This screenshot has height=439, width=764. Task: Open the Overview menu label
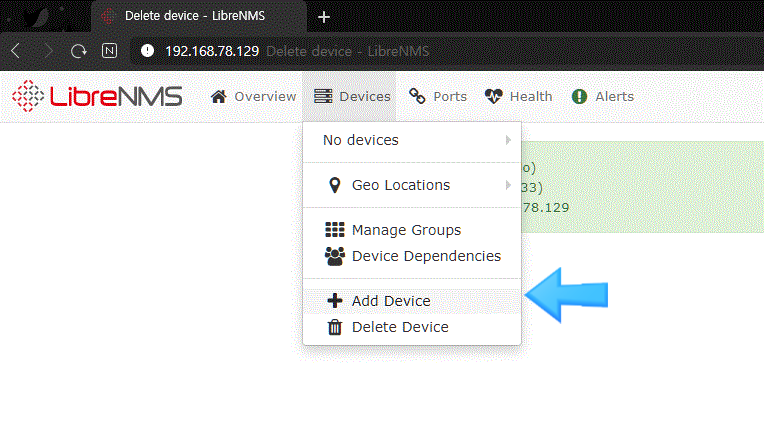265,96
